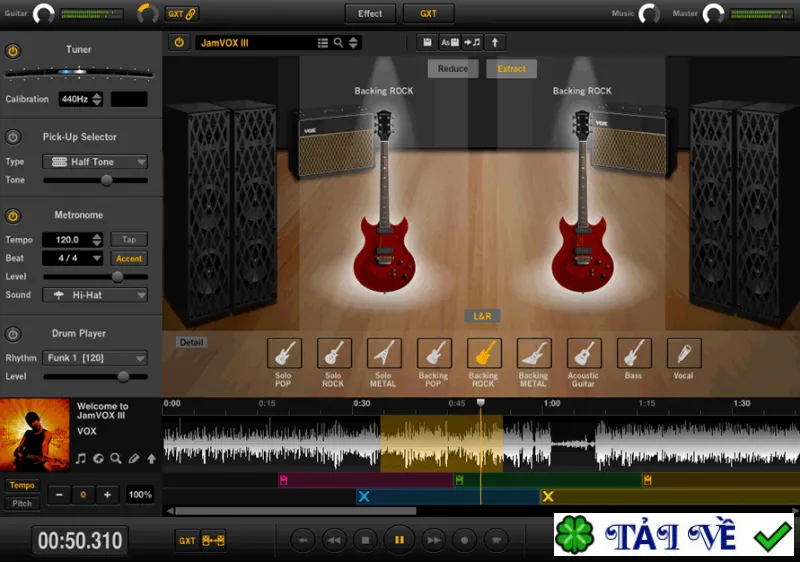Select the Backing POP guitar icon
This screenshot has height=562, width=800.
pos(433,353)
